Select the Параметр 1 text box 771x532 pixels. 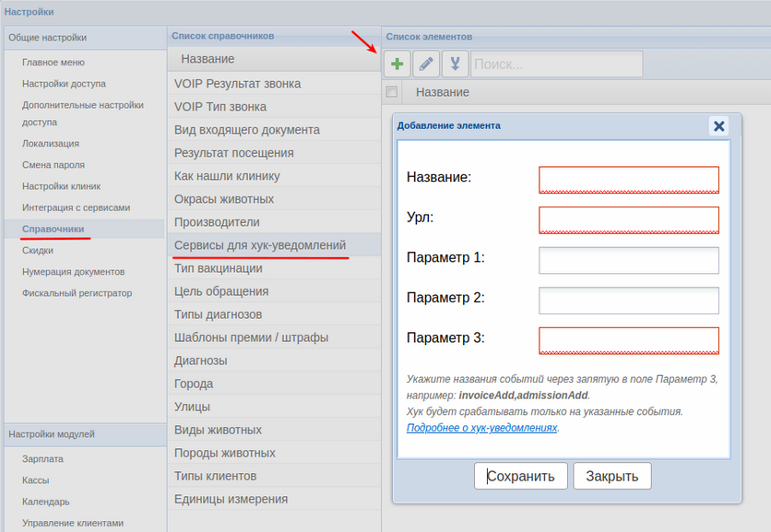click(628, 261)
